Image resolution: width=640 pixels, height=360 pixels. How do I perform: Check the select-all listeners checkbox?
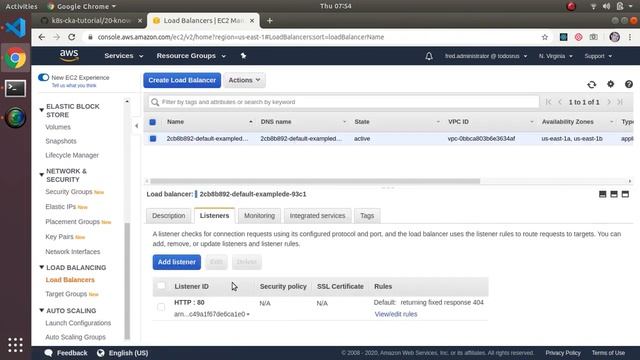(x=161, y=286)
